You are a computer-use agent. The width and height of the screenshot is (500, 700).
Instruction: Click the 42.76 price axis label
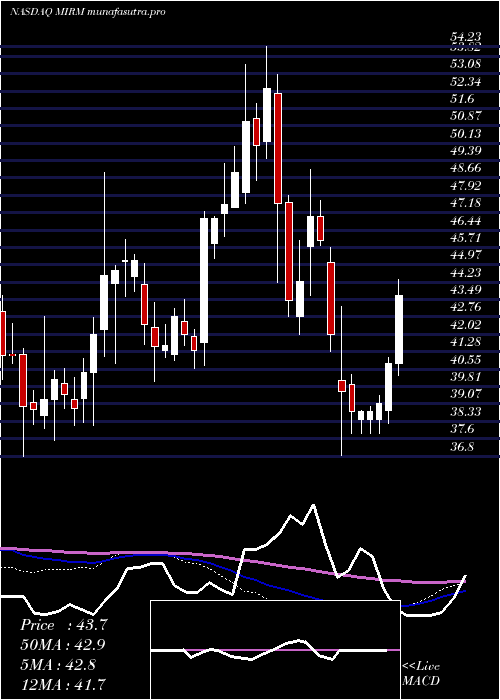[465, 307]
